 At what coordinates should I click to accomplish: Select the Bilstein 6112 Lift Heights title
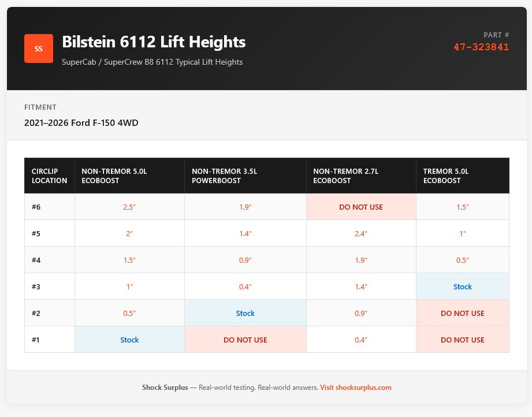click(154, 42)
